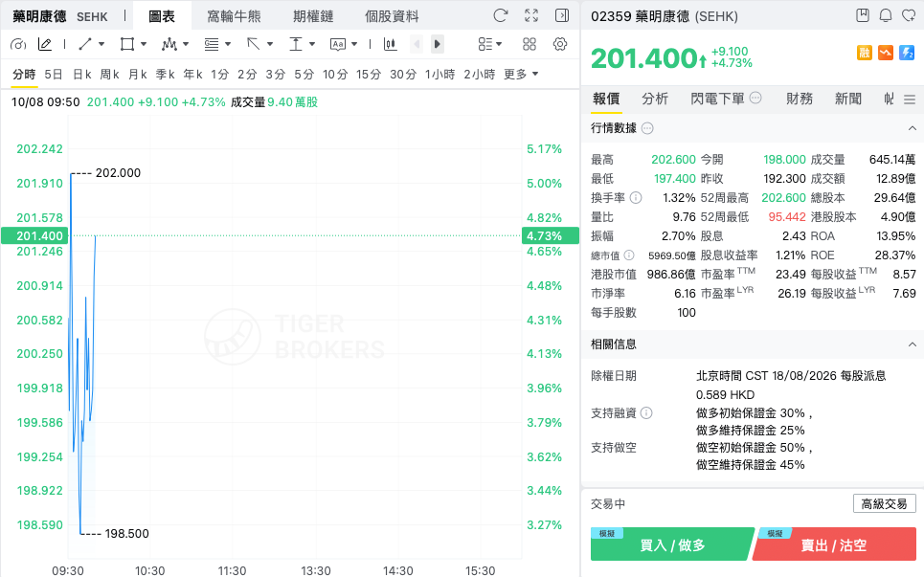
Task: Click the candlestick chart type icon
Action: pyautogui.click(x=390, y=44)
